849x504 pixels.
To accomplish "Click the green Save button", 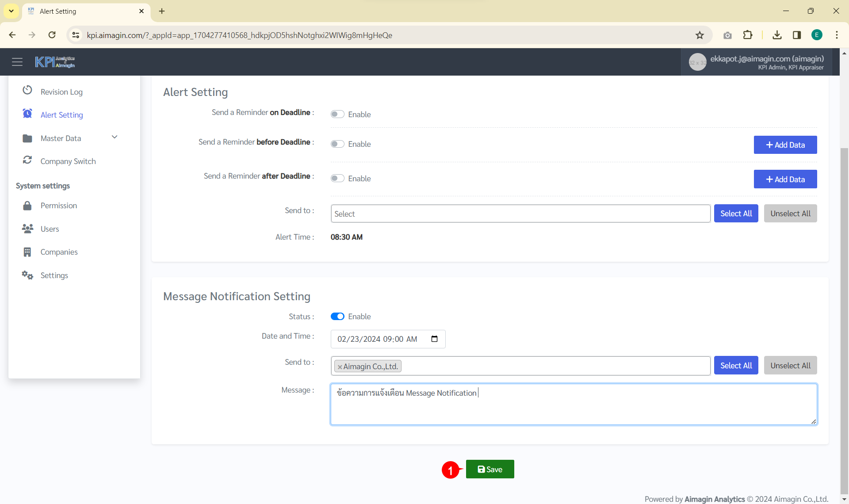I will (490, 469).
